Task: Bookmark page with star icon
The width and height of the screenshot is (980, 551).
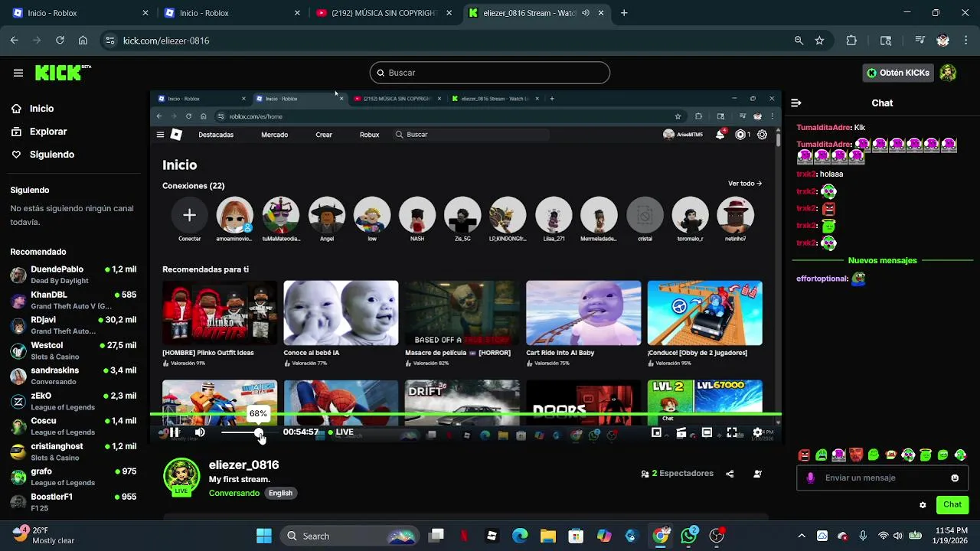Action: coord(820,41)
